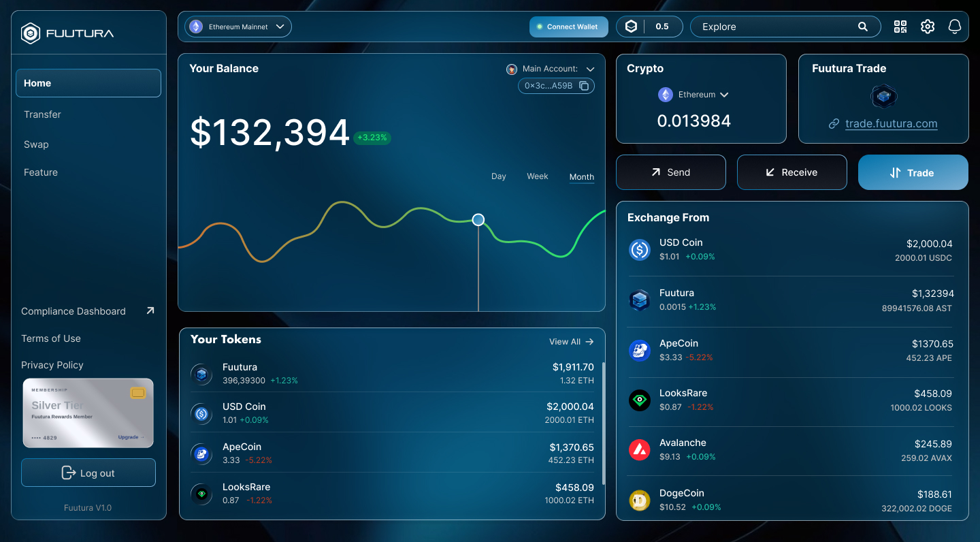The width and height of the screenshot is (980, 542).
Task: Click USD Coin icon in Exchange From
Action: click(x=640, y=250)
